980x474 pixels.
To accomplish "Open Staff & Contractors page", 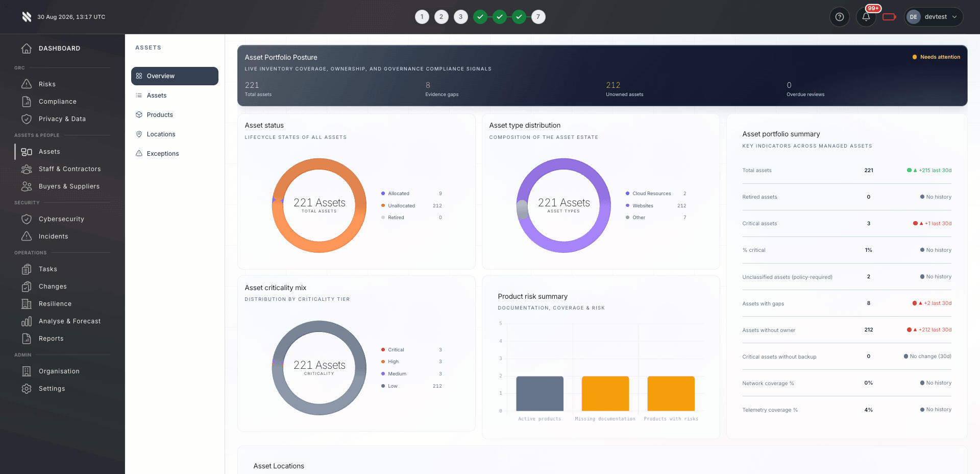I will (69, 169).
